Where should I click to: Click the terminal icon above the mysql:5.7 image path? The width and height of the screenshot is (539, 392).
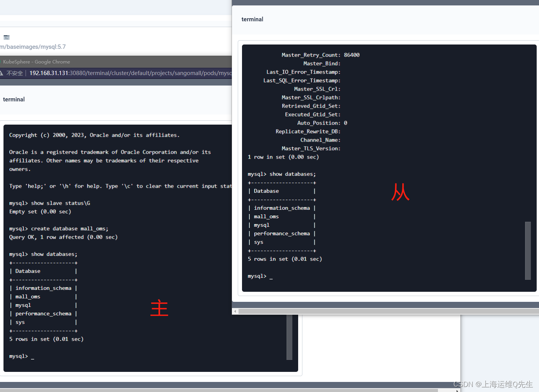(x=7, y=38)
